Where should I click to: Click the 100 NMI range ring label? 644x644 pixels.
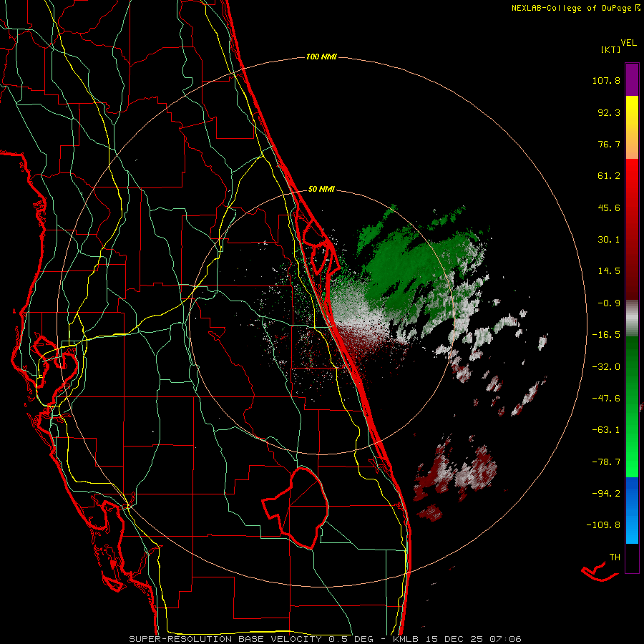(x=321, y=57)
